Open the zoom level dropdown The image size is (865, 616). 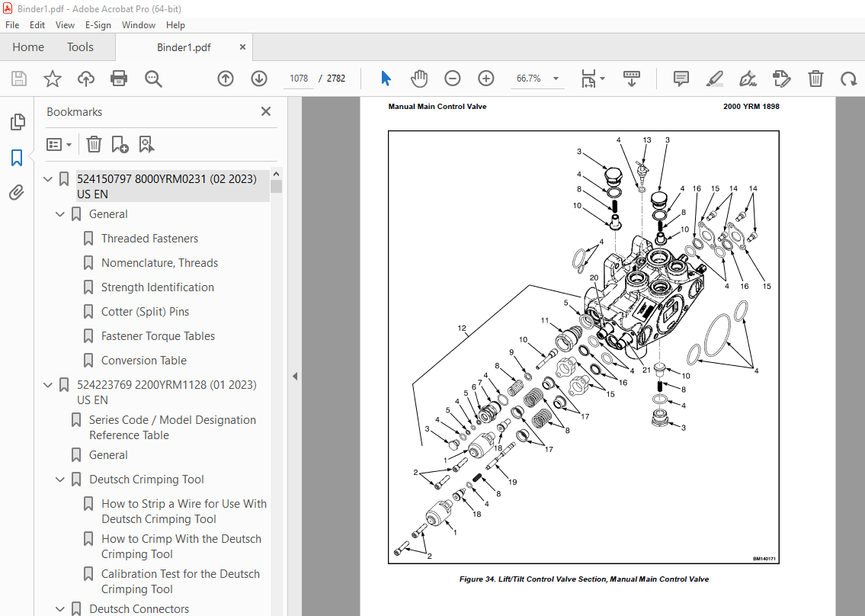tap(556, 79)
